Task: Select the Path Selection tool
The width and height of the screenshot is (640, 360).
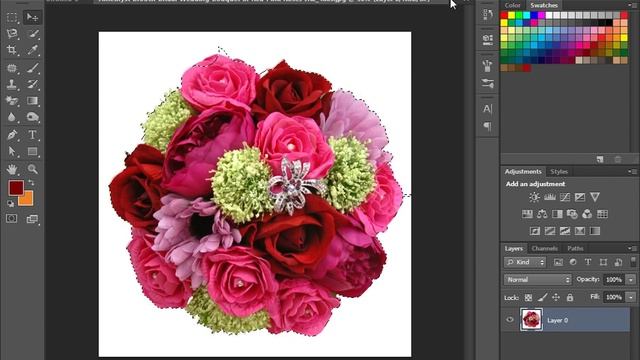Action: [12, 151]
